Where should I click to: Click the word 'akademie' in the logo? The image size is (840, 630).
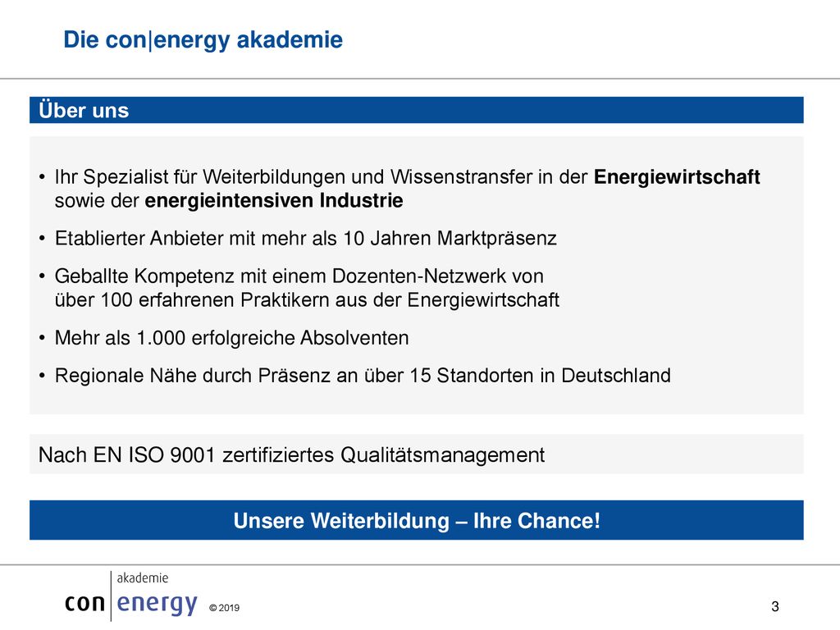coord(143,578)
